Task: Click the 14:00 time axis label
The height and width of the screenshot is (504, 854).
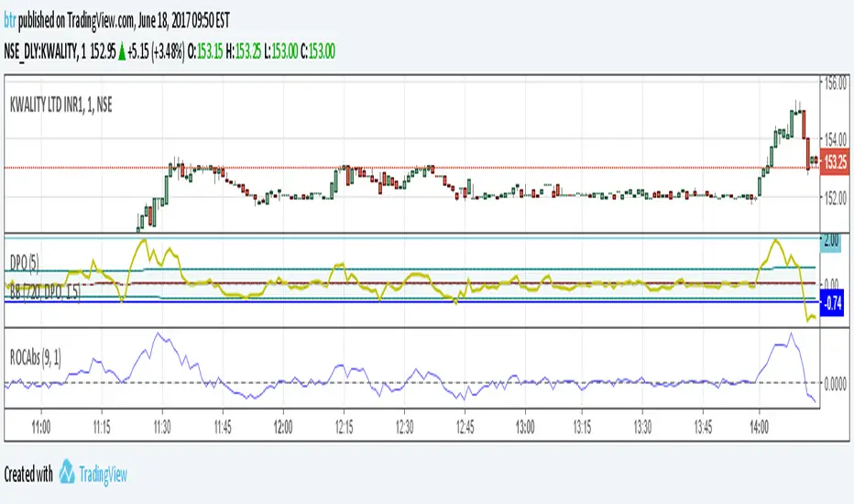Action: click(761, 427)
